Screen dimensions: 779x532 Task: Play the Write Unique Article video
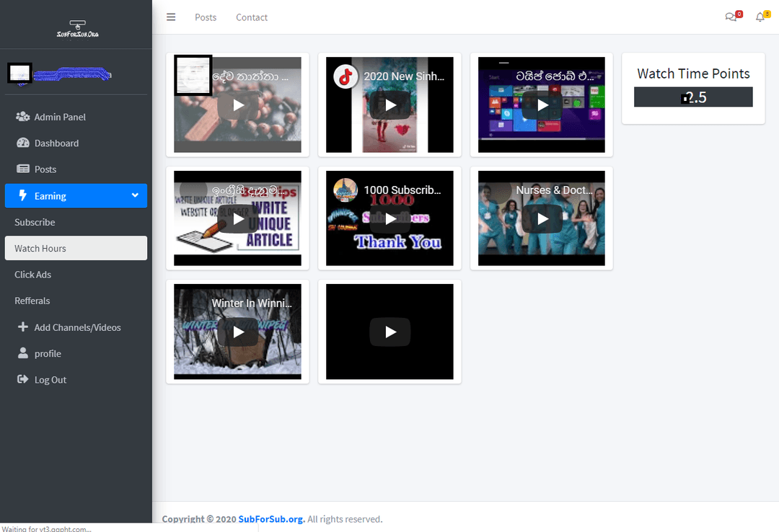(x=238, y=219)
